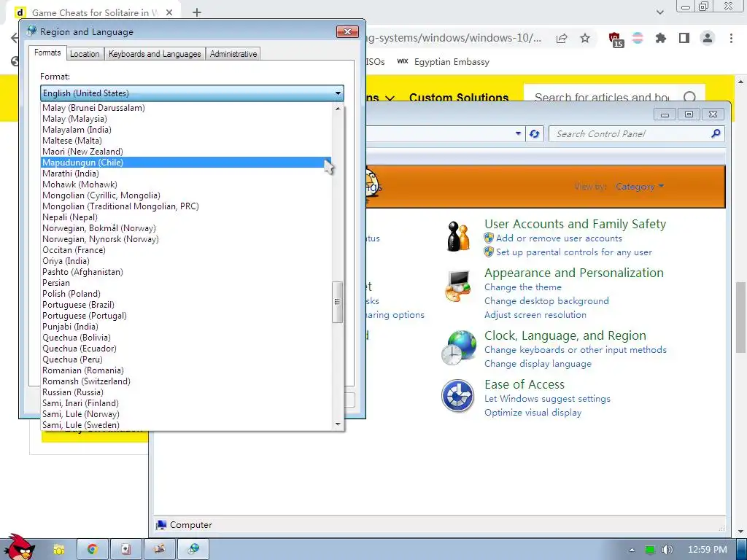Open the Chrome three-dot menu

pos(731,38)
